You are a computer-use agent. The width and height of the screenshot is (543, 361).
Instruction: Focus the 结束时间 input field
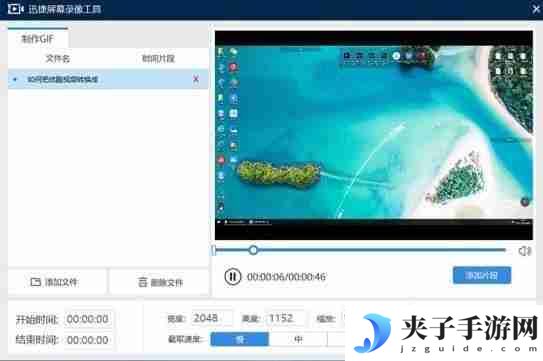(88, 340)
